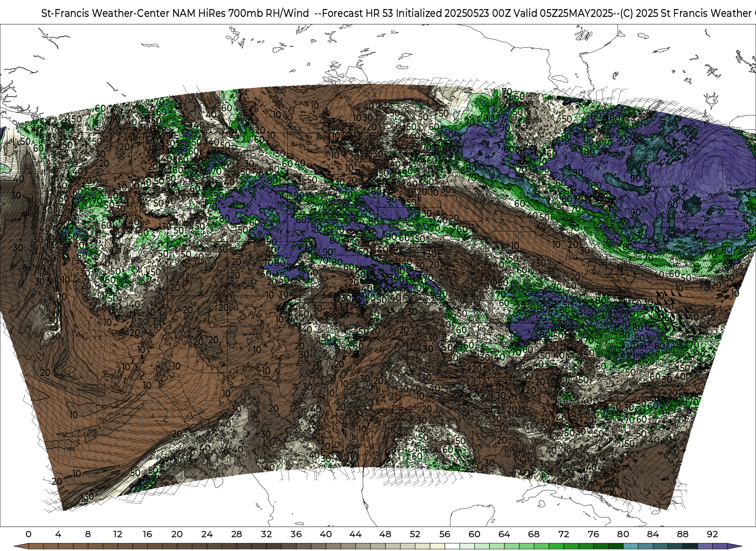Click the colorbar label "48"

385,534
